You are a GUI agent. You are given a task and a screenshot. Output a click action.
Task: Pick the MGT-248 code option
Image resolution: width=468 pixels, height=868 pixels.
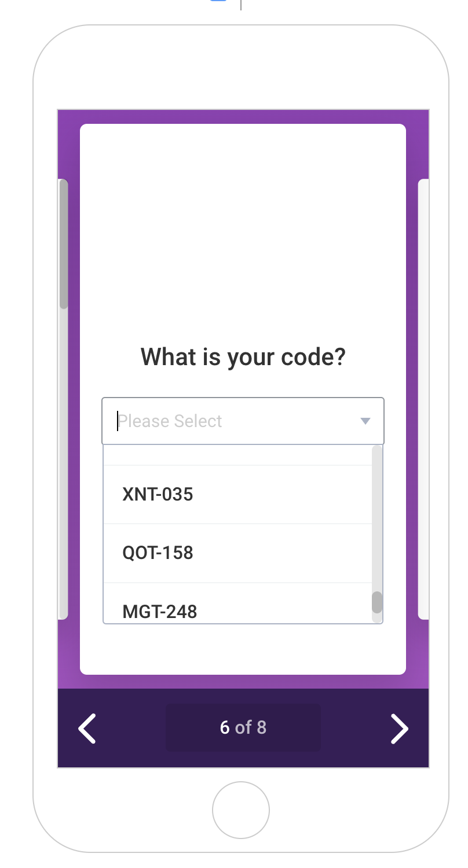(237, 603)
